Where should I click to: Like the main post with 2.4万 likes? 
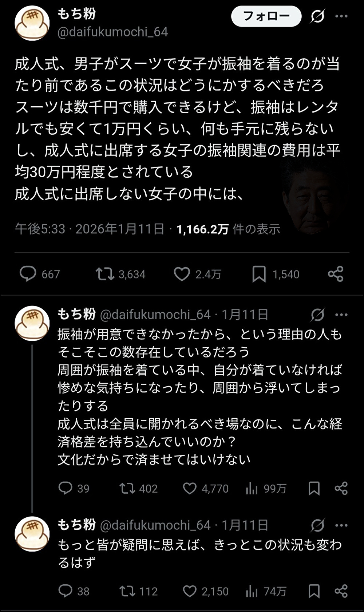click(x=182, y=274)
